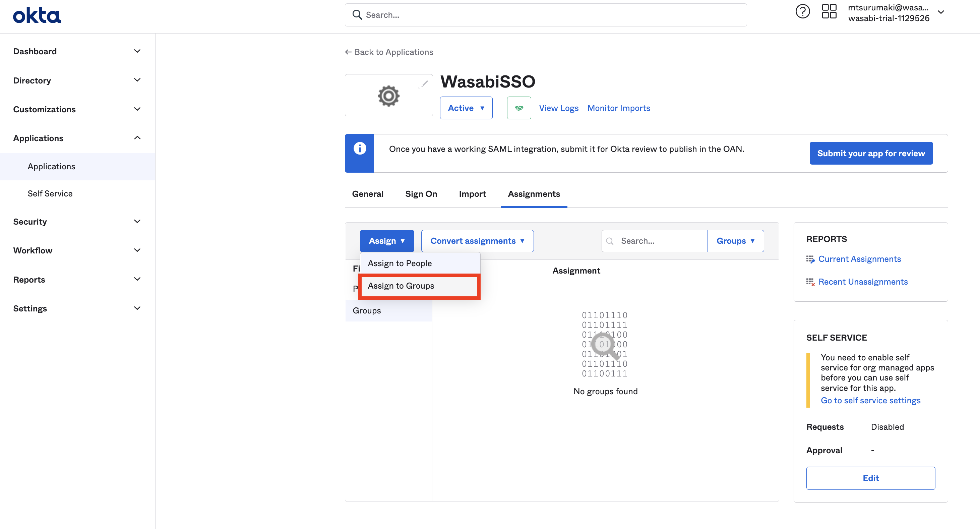
Task: Open the help question mark icon
Action: click(x=802, y=12)
